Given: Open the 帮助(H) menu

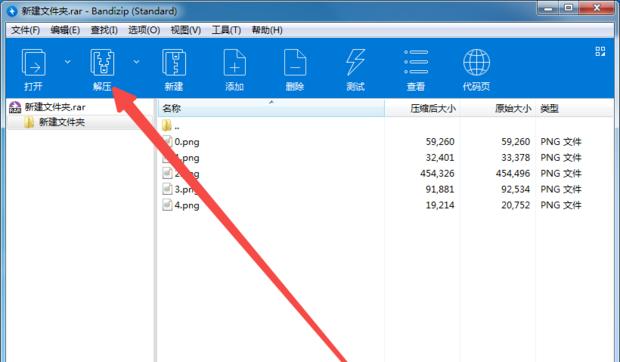Looking at the screenshot, I should tap(267, 30).
